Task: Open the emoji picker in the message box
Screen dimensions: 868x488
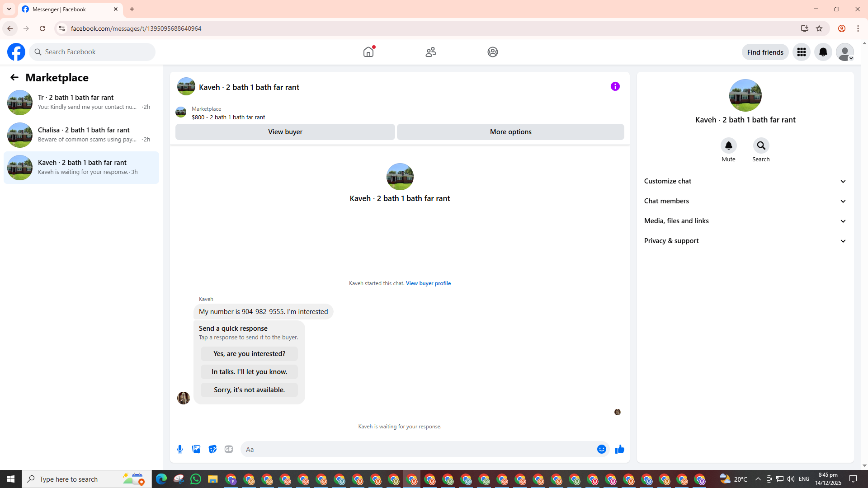Action: (601, 449)
